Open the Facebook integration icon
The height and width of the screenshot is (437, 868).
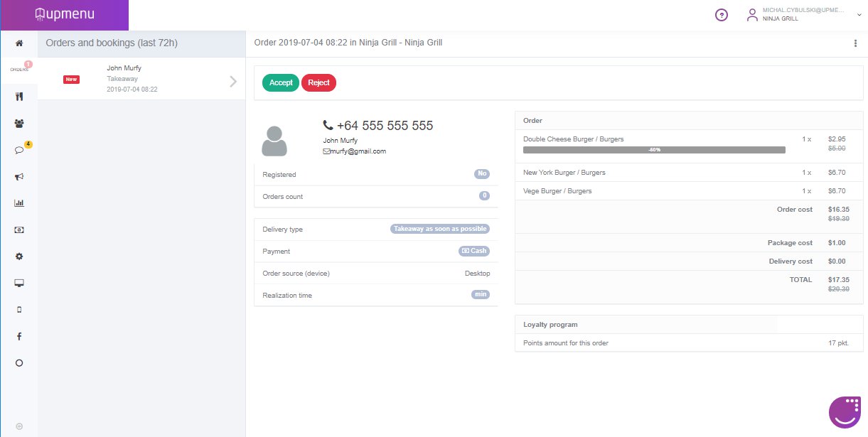pos(19,336)
